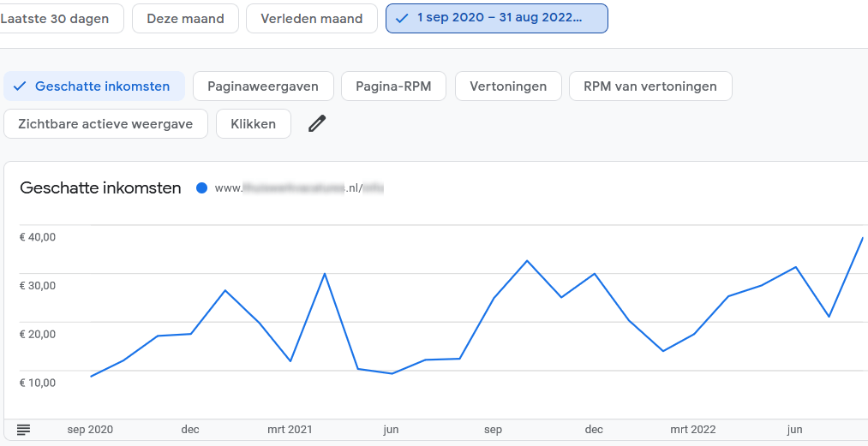This screenshot has width=868, height=446.
Task: Click the checkmark in the date range chip
Action: click(x=403, y=18)
